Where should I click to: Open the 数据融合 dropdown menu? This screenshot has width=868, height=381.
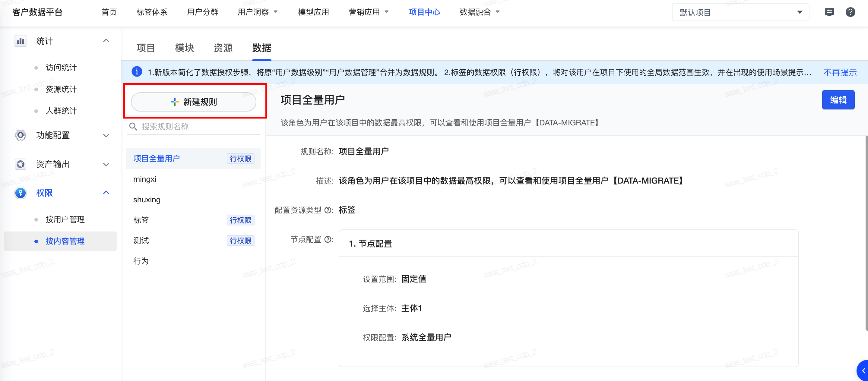coord(480,12)
